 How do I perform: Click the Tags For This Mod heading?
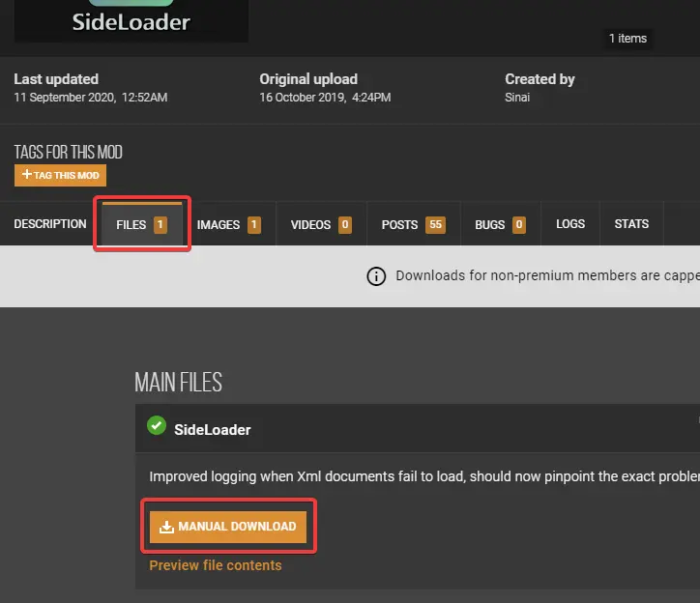pyautogui.click(x=68, y=152)
